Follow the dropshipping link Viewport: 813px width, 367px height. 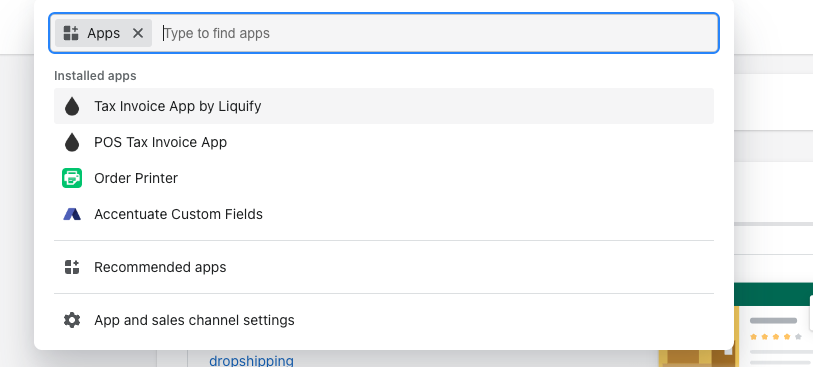coord(251,360)
